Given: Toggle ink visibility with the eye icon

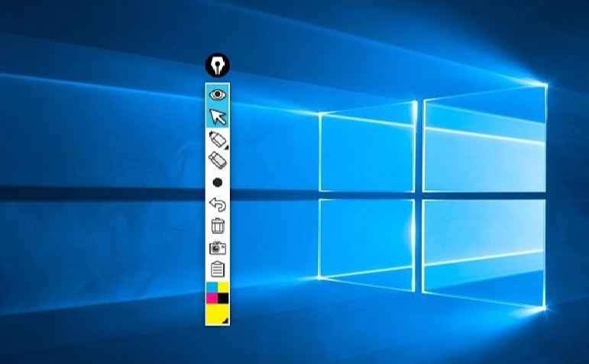Looking at the screenshot, I should pyautogui.click(x=218, y=95).
